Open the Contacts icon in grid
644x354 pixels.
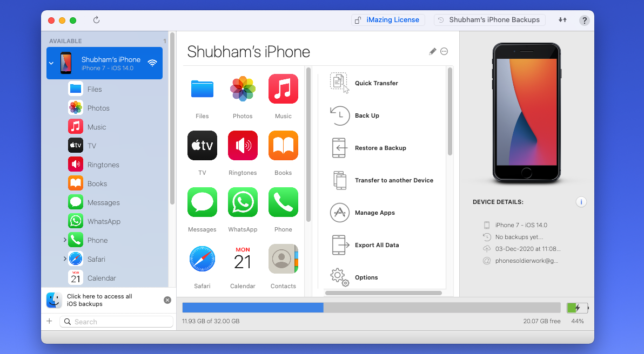click(284, 259)
